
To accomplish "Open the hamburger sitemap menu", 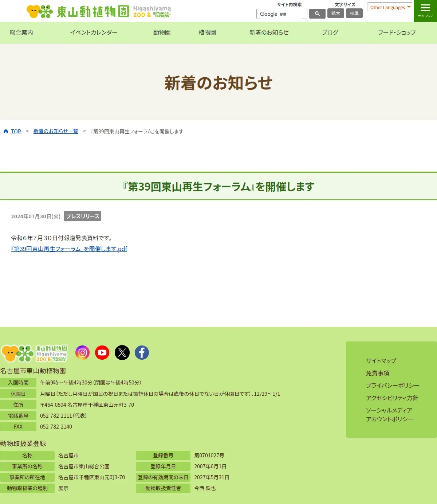I will pyautogui.click(x=425, y=11).
